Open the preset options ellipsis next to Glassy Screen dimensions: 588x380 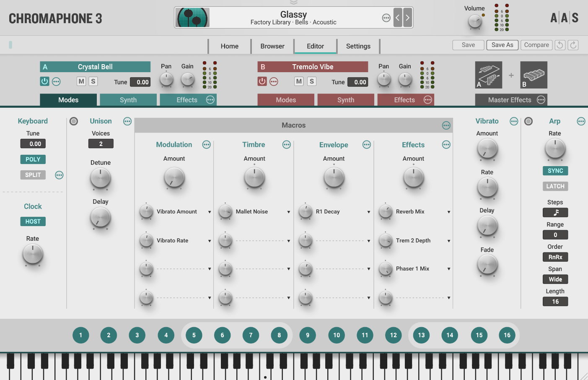[x=386, y=18]
